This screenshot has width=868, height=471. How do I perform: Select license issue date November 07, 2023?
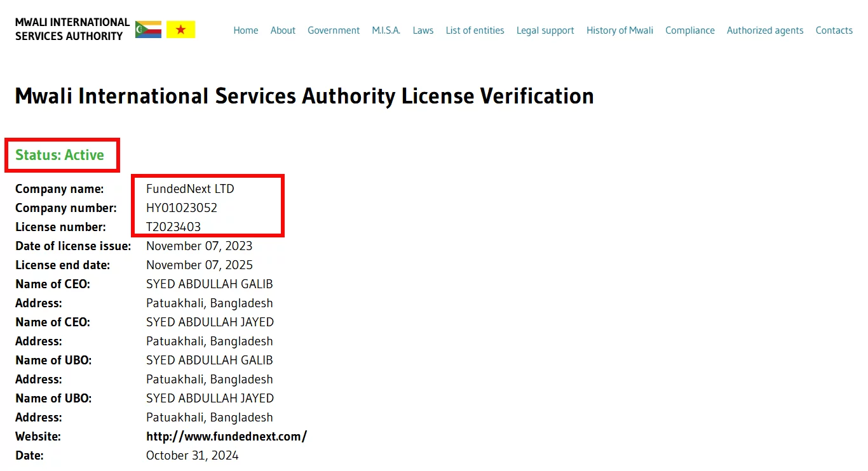(200, 246)
